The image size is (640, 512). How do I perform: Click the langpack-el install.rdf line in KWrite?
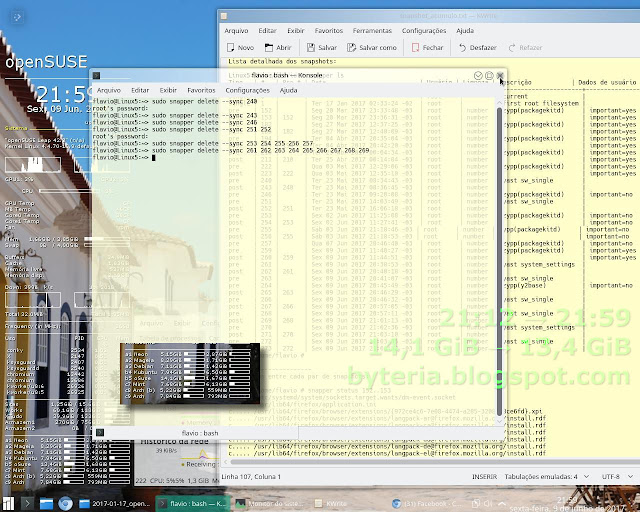[387, 453]
